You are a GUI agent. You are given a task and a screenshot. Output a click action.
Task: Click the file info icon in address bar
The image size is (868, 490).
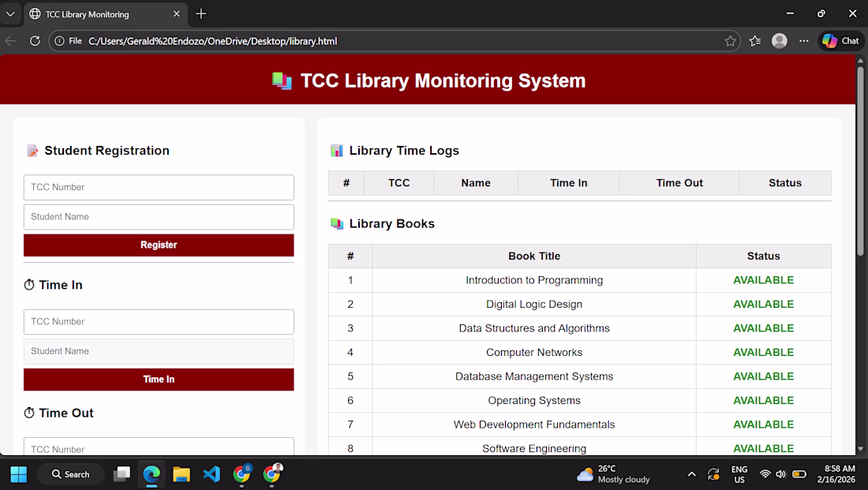pyautogui.click(x=60, y=41)
